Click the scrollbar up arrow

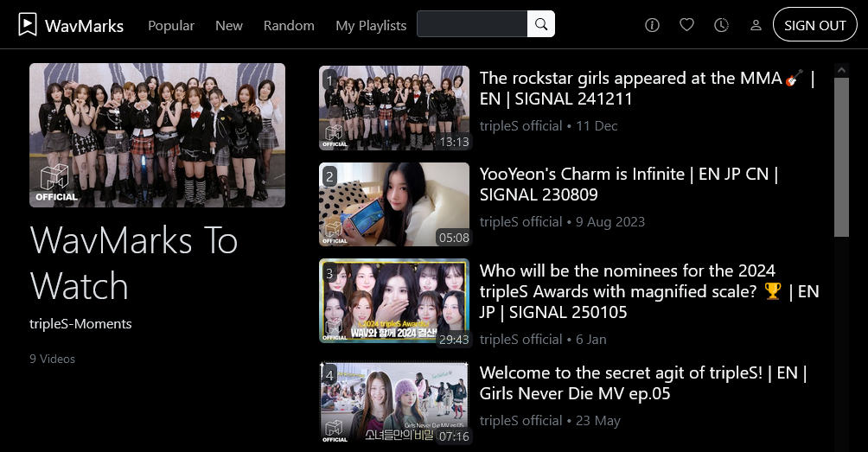click(x=841, y=70)
